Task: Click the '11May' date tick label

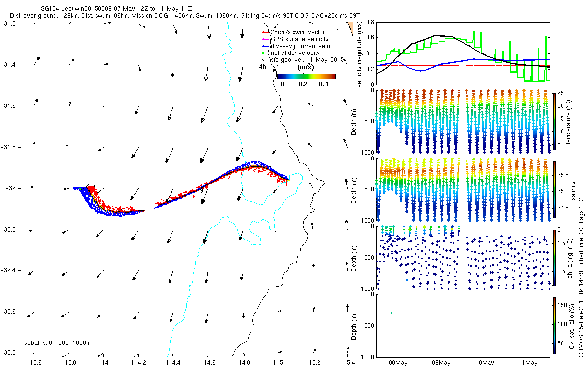Action: click(528, 363)
